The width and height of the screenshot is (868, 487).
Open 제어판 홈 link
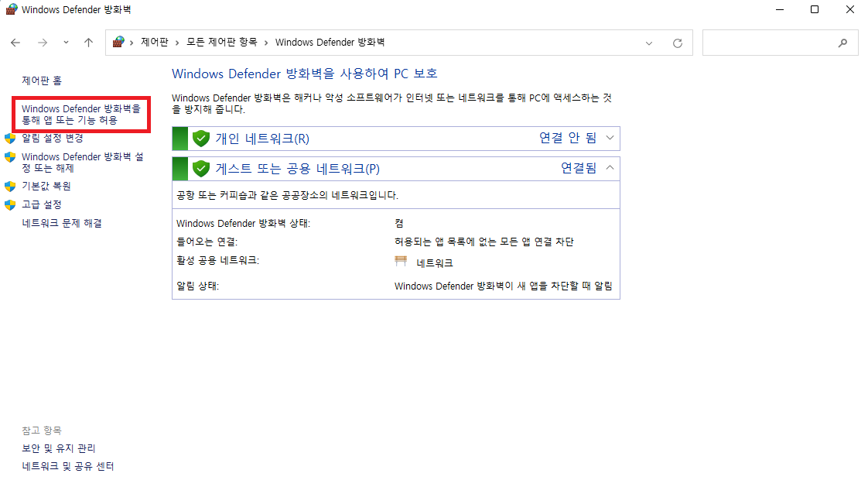coord(42,81)
